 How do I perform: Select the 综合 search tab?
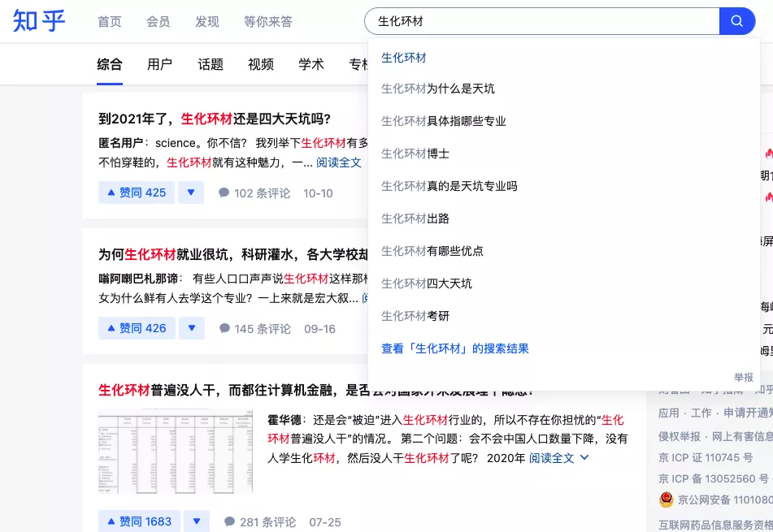click(110, 64)
